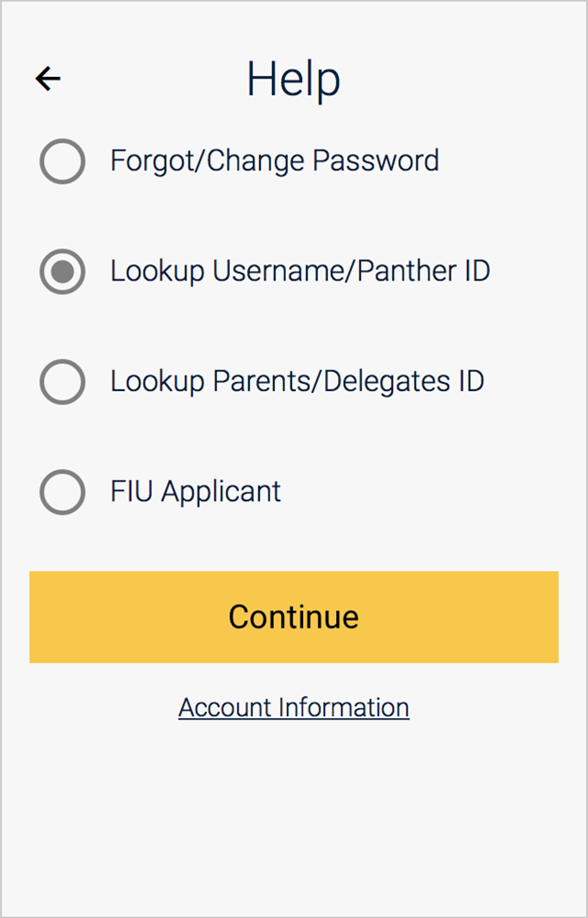Click the empty area below Account Information
This screenshot has height=918, width=588.
pyautogui.click(x=293, y=815)
